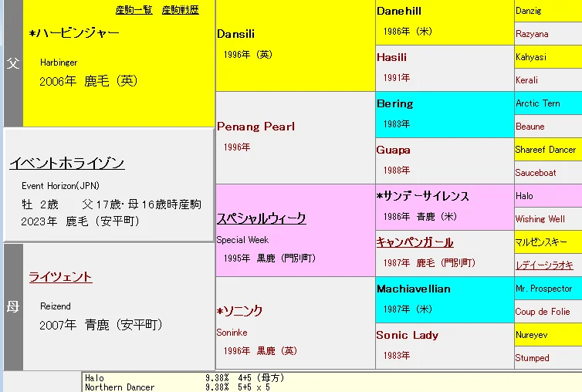Select the スペシャルウィーク pedigree link
The width and height of the screenshot is (582, 392).
(x=261, y=218)
